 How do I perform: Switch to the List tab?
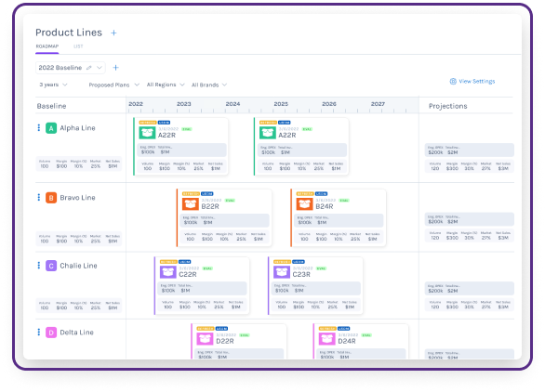[78, 46]
